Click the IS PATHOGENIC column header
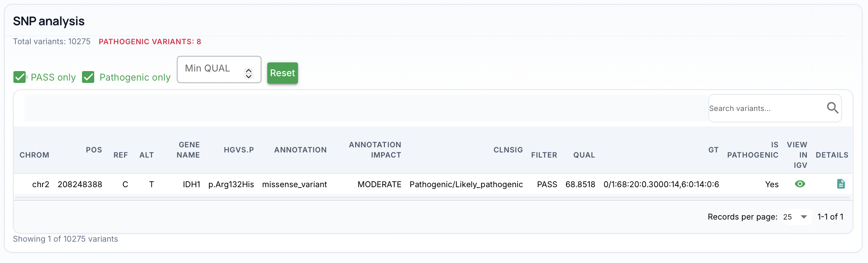 (x=753, y=150)
